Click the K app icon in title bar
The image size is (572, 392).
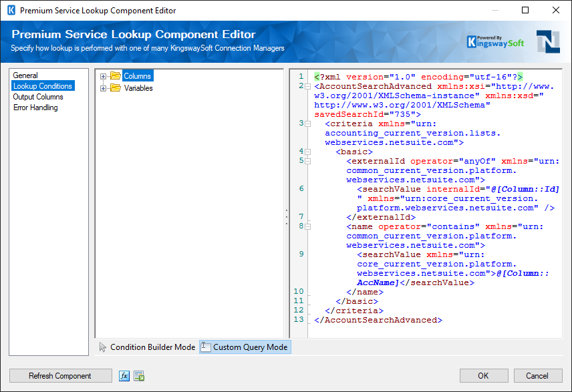click(x=11, y=10)
